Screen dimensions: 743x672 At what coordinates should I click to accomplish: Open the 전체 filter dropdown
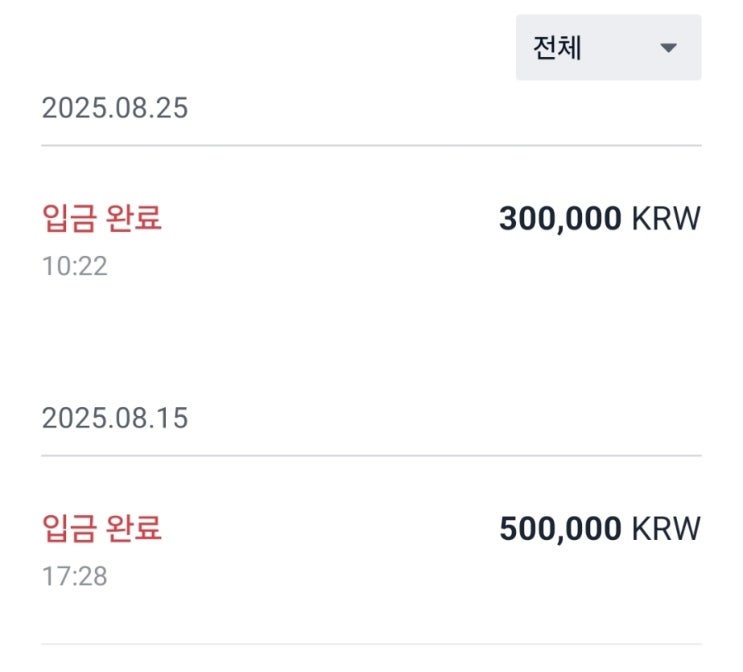tap(608, 47)
